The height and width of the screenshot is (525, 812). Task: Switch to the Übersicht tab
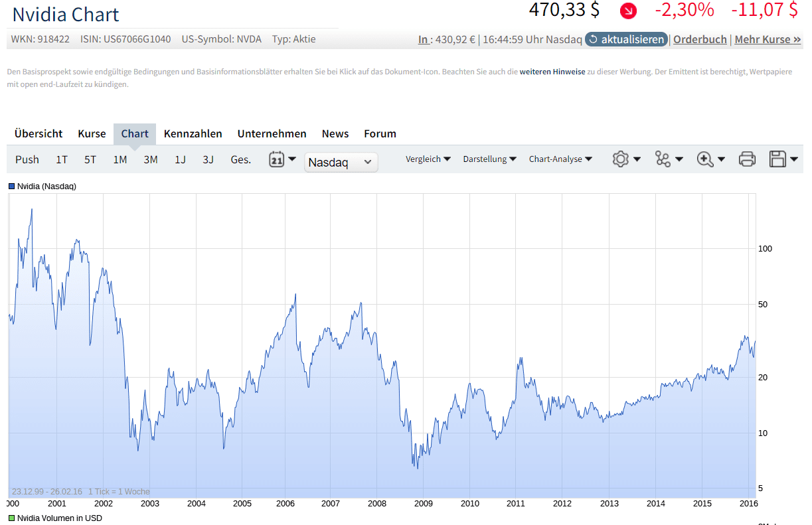[39, 133]
